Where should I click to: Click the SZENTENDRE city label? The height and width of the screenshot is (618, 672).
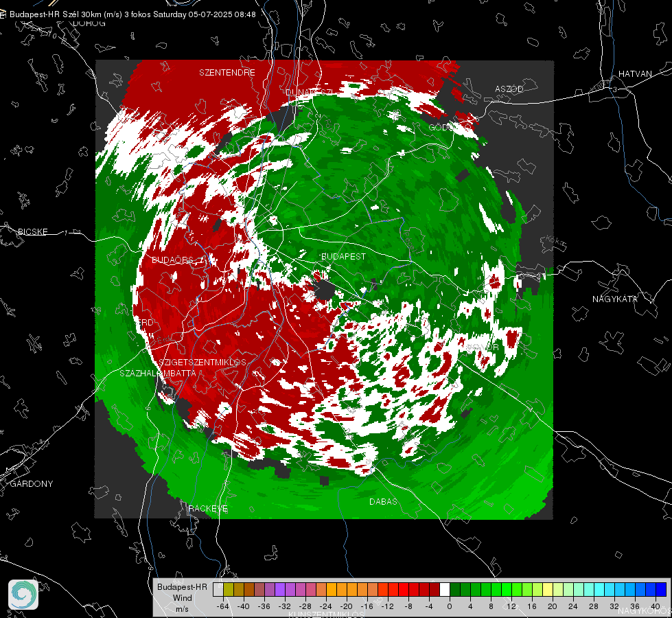227,73
